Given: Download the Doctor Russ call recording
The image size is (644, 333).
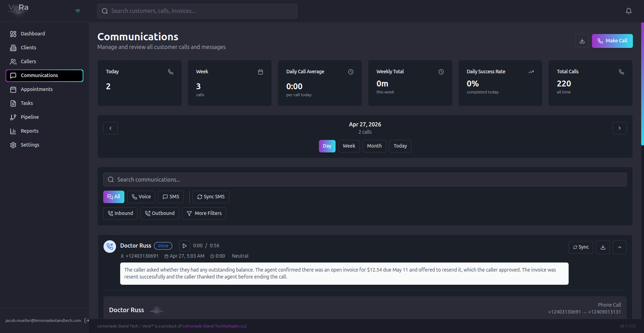Looking at the screenshot, I should (x=603, y=247).
